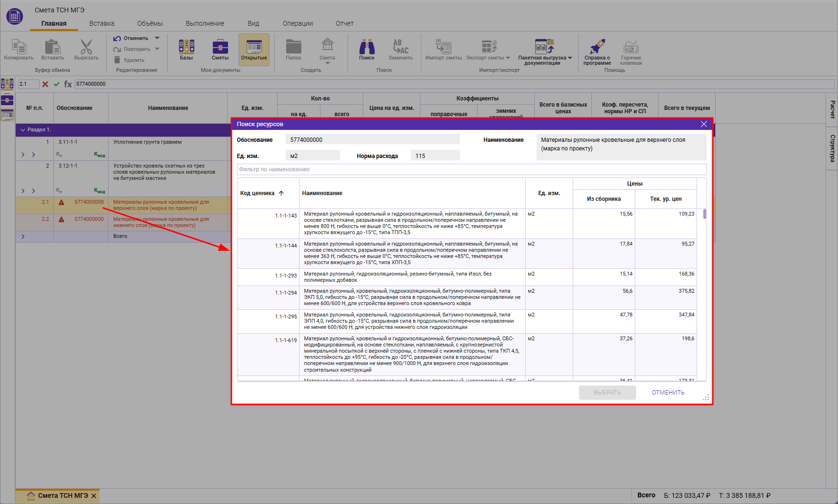Expand the Всего row chevron

pos(23,237)
